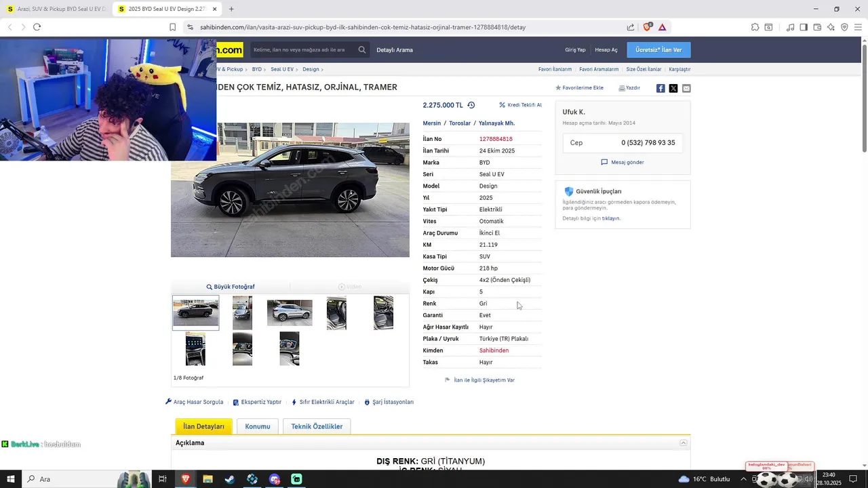Open the browser extensions puzzle icon
This screenshot has height=488, width=868.
tap(755, 27)
